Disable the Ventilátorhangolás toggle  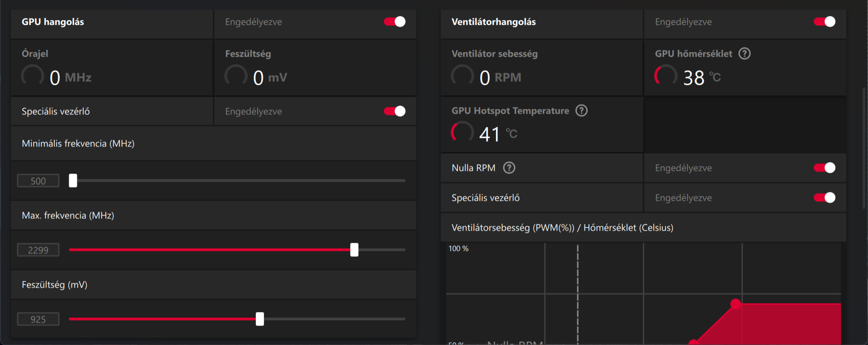pos(825,22)
